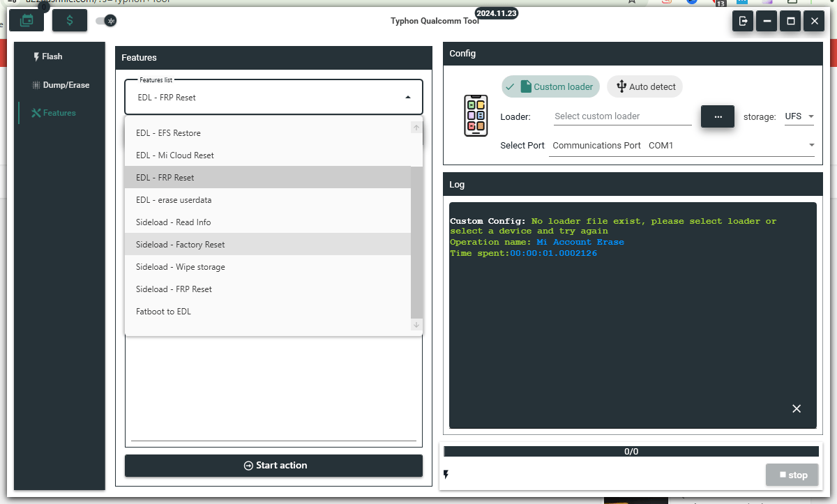Image resolution: width=837 pixels, height=504 pixels.
Task: Click the Select custom loader field
Action: click(622, 116)
